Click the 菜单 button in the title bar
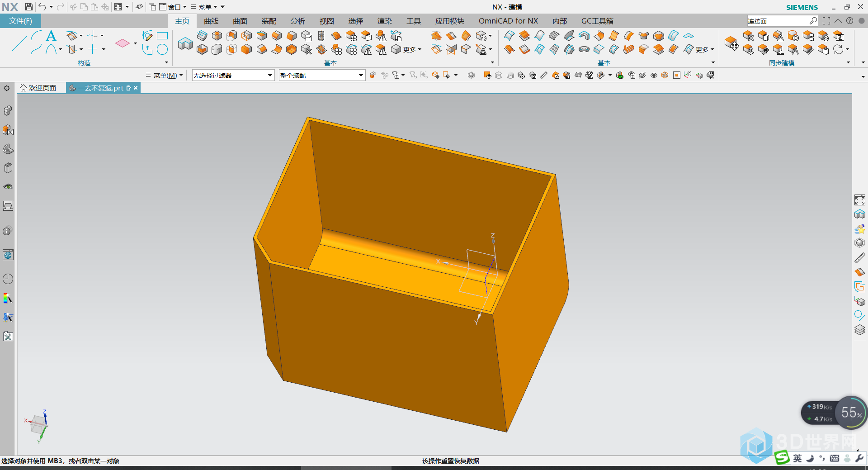The image size is (868, 470). (204, 7)
